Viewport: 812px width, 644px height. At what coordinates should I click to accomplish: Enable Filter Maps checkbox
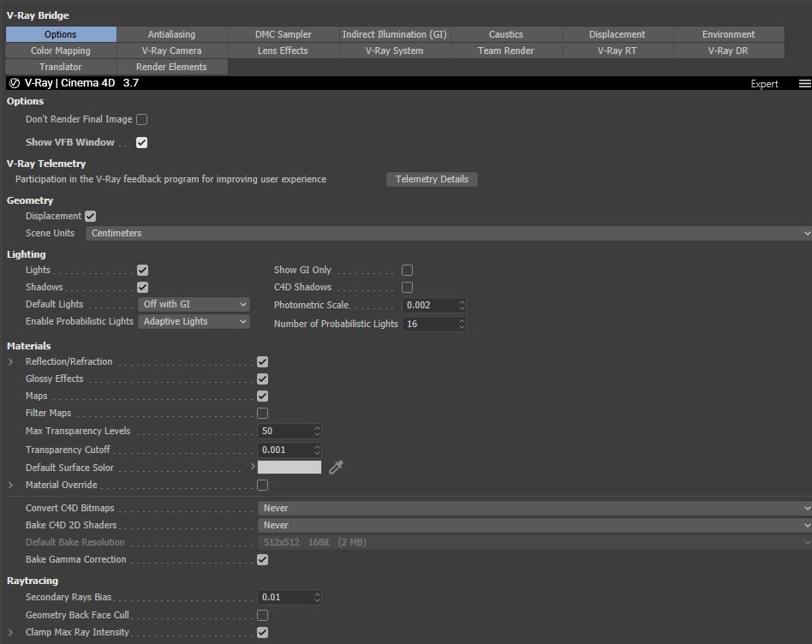(263, 413)
